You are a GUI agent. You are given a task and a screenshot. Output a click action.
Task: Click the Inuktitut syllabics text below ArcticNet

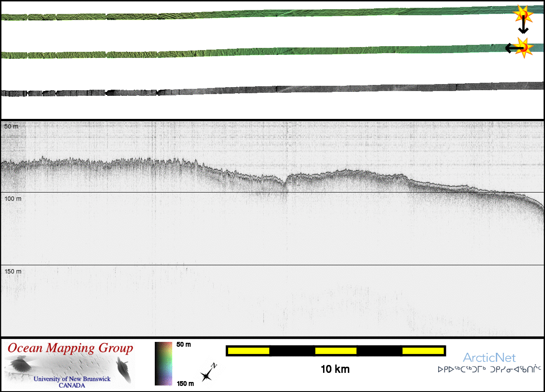point(489,369)
